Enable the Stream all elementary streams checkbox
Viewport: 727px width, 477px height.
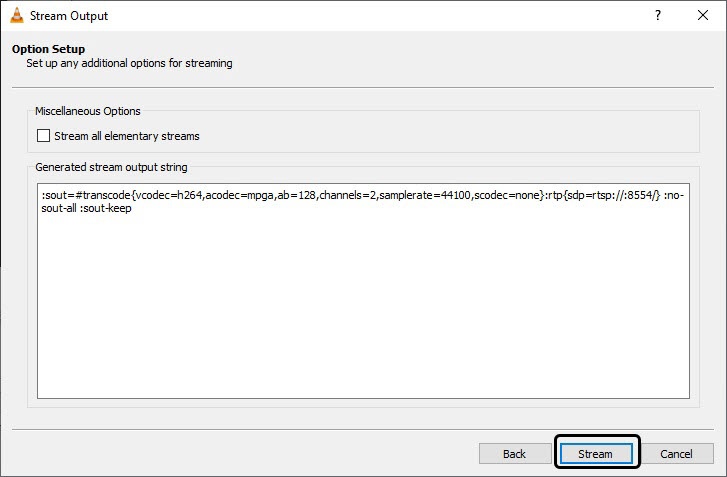[43, 136]
